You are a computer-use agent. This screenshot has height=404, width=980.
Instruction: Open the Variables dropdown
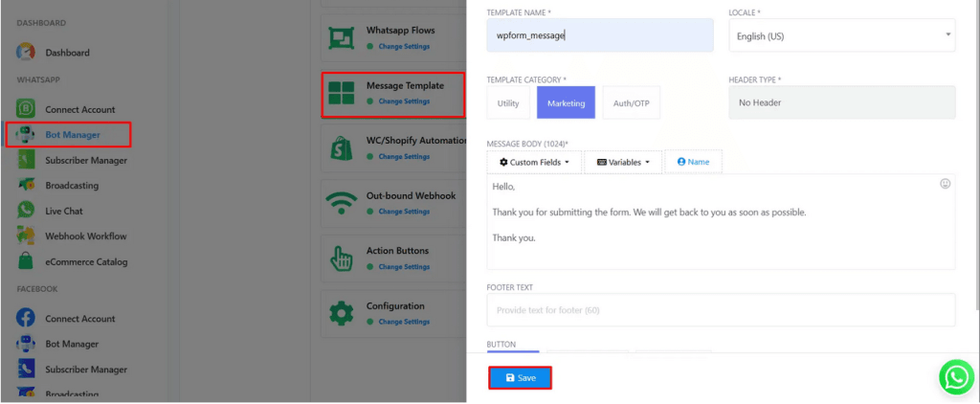(623, 162)
